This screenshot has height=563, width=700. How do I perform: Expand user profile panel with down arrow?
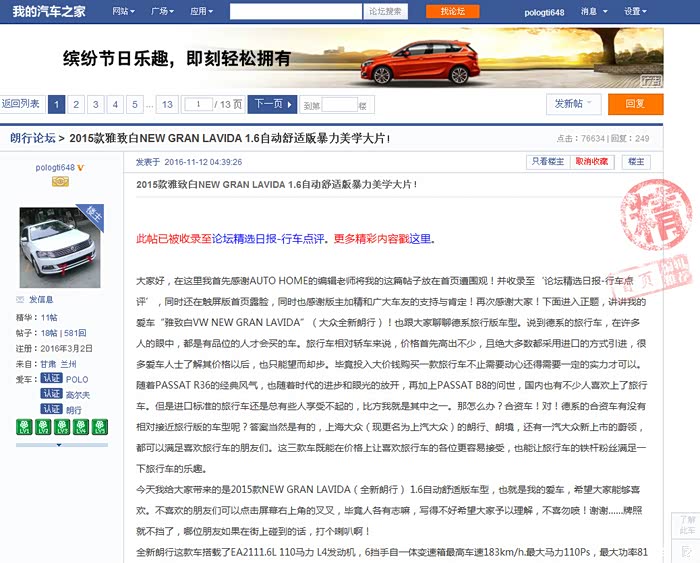60,445
